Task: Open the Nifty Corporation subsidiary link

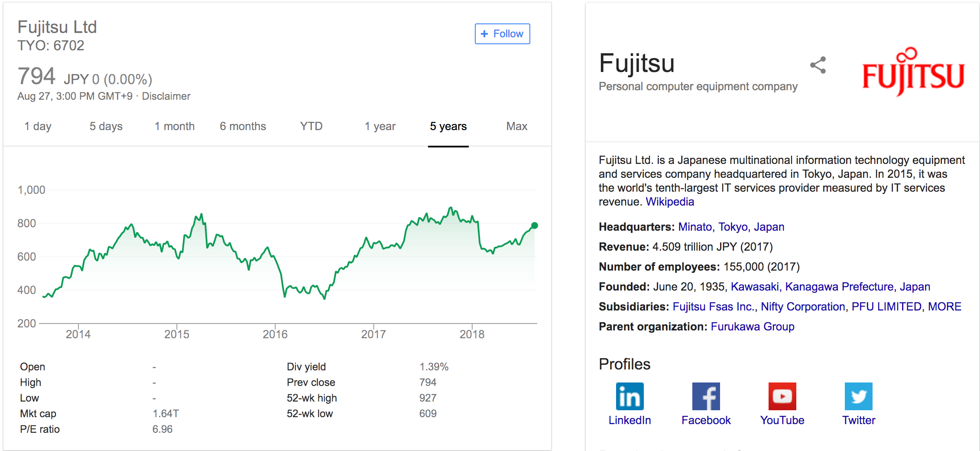Action: coord(803,307)
